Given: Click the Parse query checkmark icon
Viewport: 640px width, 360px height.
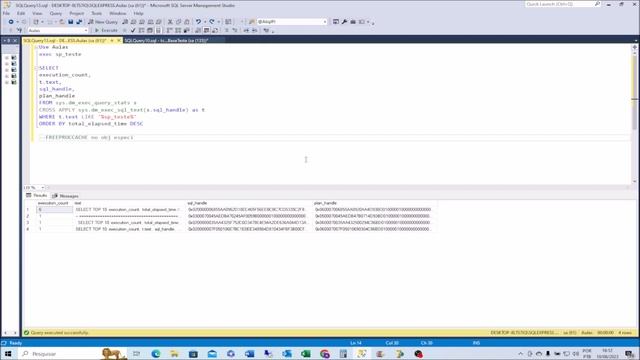Looking at the screenshot, I should coord(133,31).
